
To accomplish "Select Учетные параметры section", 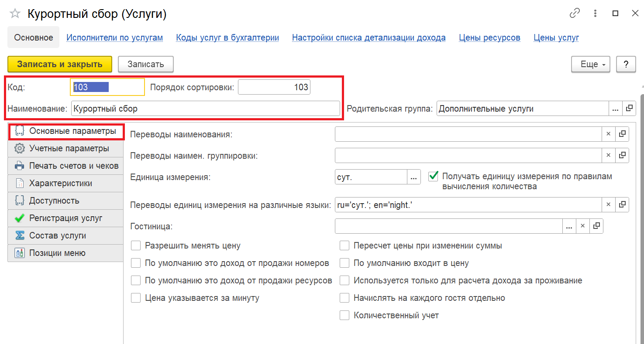I will tap(65, 148).
